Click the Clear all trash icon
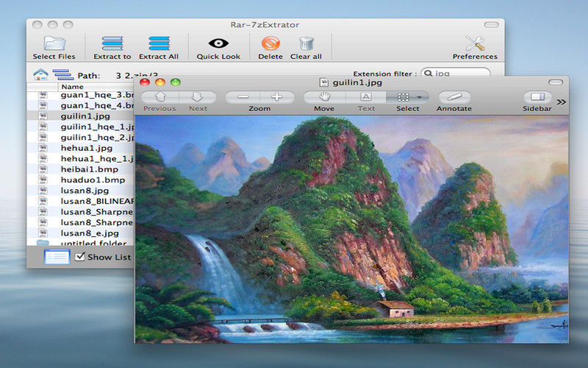This screenshot has width=588, height=368. (306, 43)
